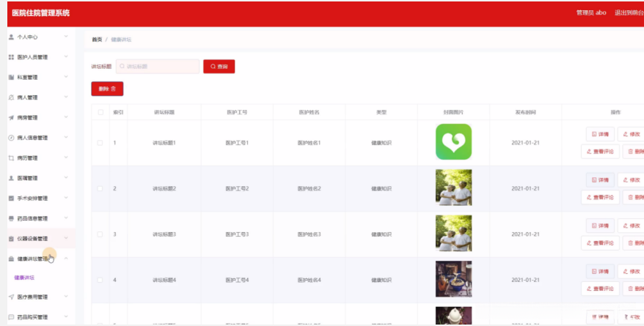Click 修改 for row 讲坛标题4
644x326 pixels.
click(631, 272)
